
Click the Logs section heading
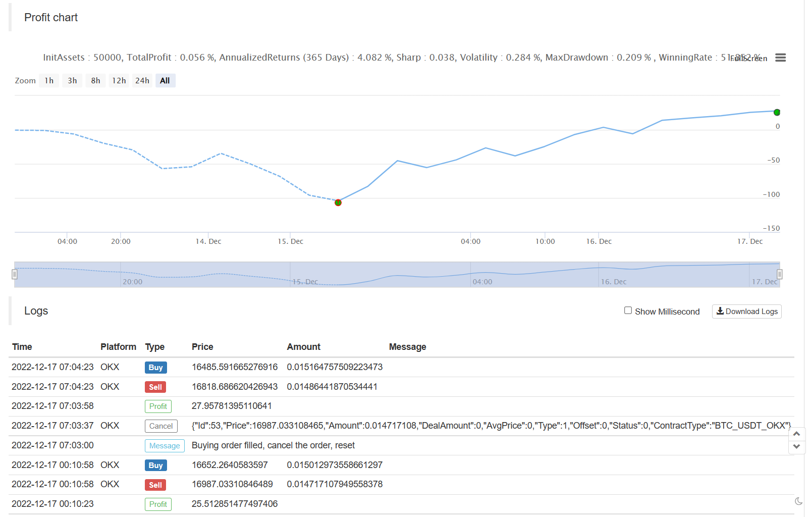tap(36, 311)
